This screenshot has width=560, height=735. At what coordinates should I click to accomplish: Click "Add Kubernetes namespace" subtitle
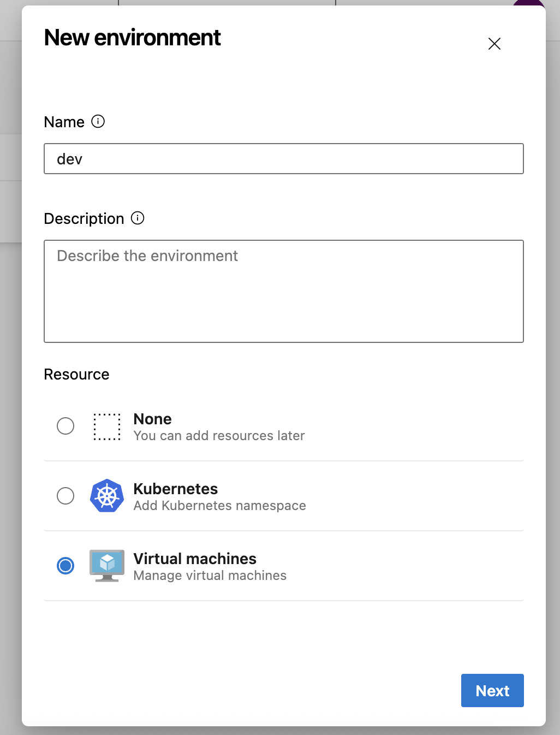[x=219, y=506]
